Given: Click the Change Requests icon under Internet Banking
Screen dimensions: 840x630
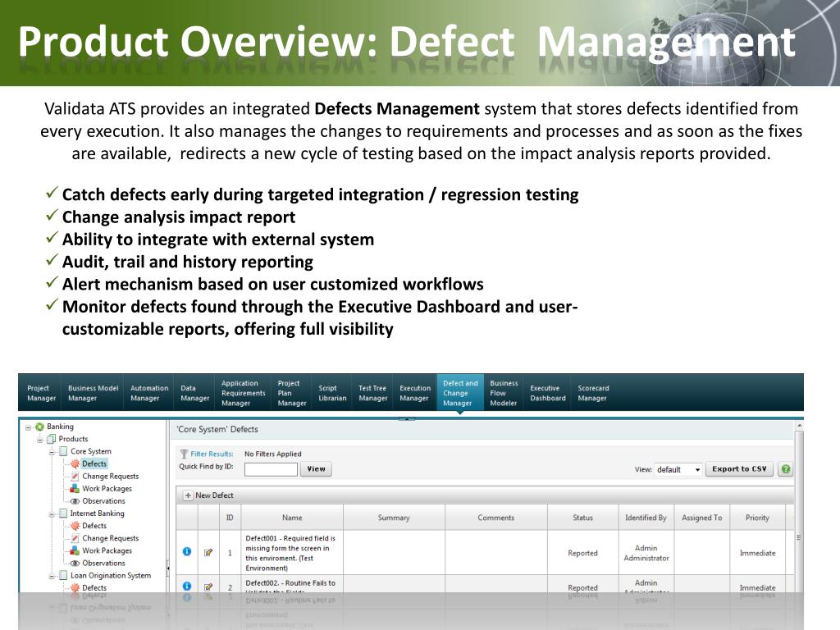Looking at the screenshot, I should tap(75, 538).
